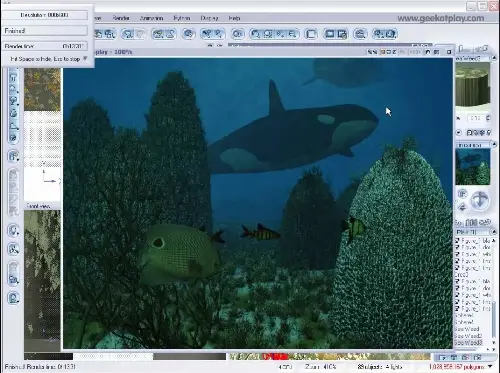The image size is (500, 373).
Task: Click the first magnifier zoom icon
Action: [256, 34]
